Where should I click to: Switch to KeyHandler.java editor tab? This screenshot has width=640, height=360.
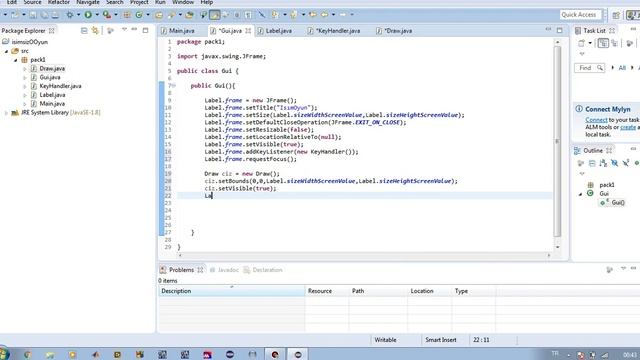[334, 31]
